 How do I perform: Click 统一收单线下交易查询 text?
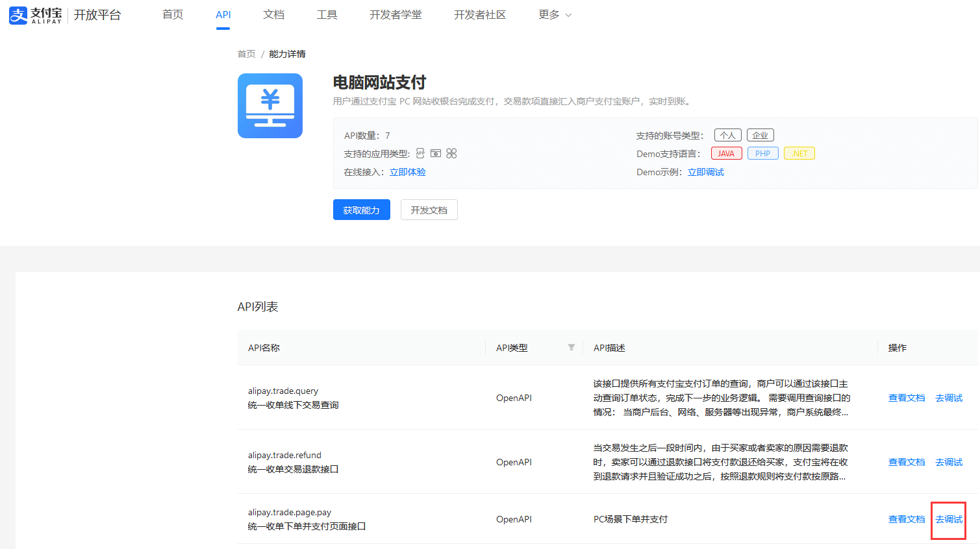tap(294, 405)
